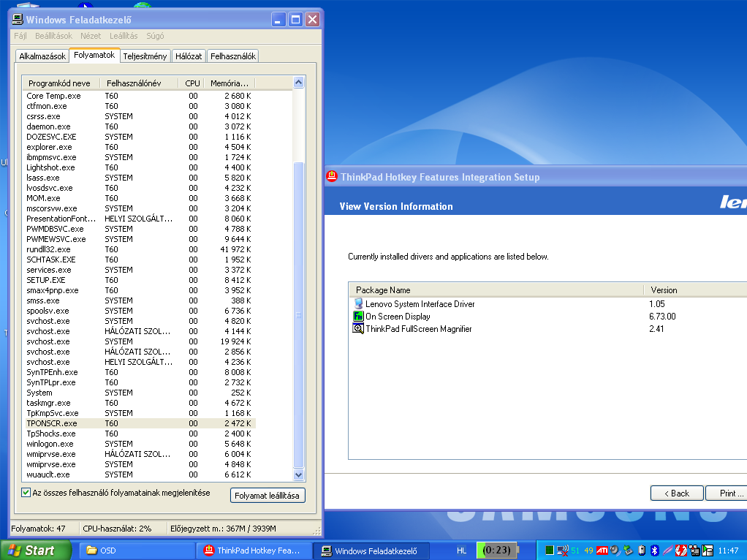Open the Bluetooth tray icon
747x560 pixels.
coord(655,550)
